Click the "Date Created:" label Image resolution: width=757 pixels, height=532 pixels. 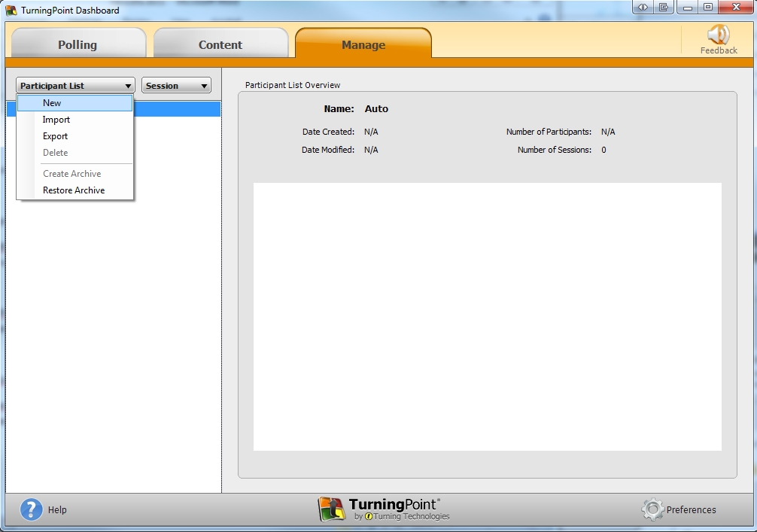point(328,132)
